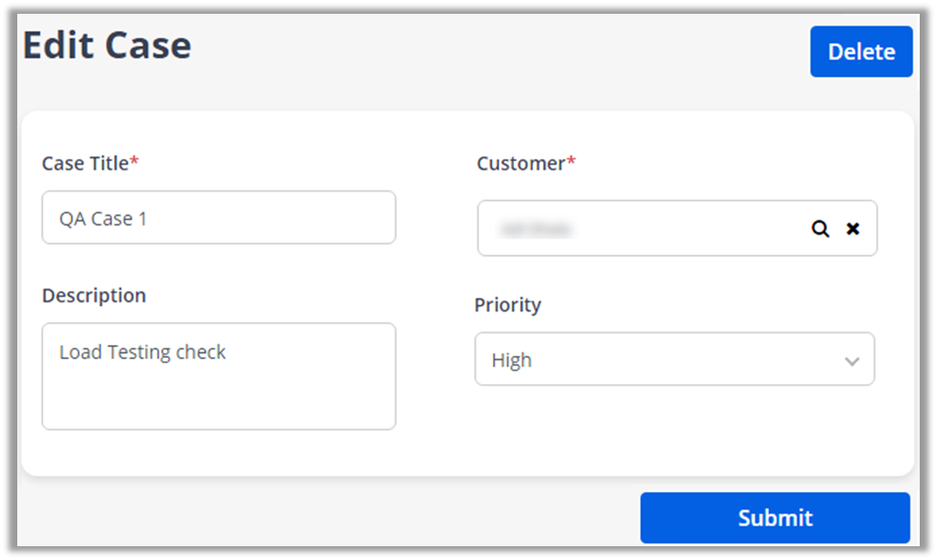937x560 pixels.
Task: Clear the Customer field with the X icon
Action: tap(852, 229)
